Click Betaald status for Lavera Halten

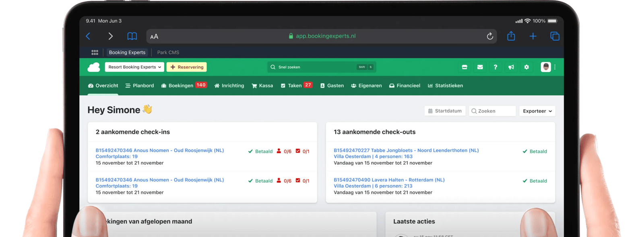(x=535, y=181)
